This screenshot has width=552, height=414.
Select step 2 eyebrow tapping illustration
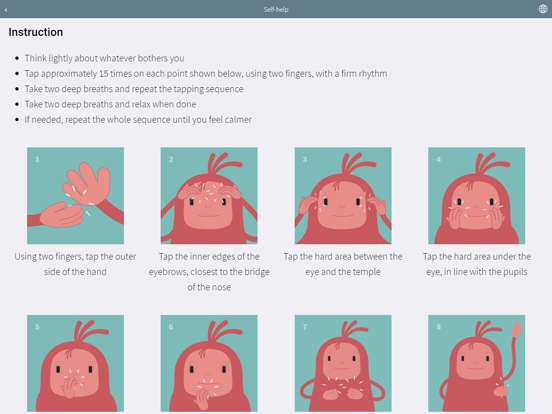[x=209, y=196]
